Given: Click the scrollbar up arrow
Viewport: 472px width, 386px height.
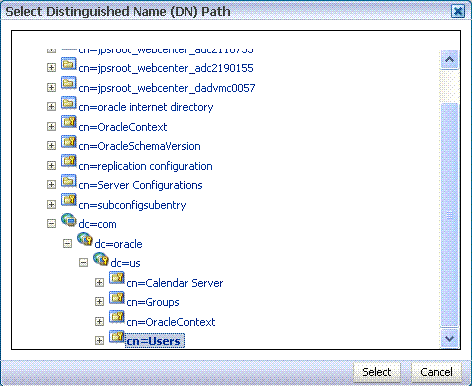Looking at the screenshot, I should click(x=450, y=60).
